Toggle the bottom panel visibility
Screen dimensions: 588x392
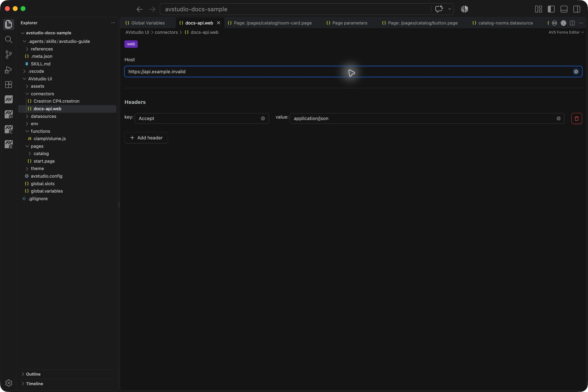pos(564,9)
